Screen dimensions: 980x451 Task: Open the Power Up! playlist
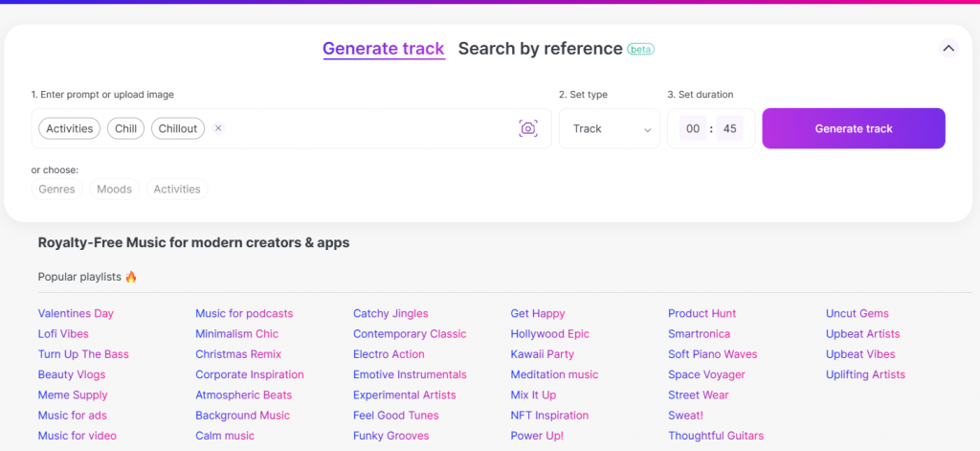(537, 436)
